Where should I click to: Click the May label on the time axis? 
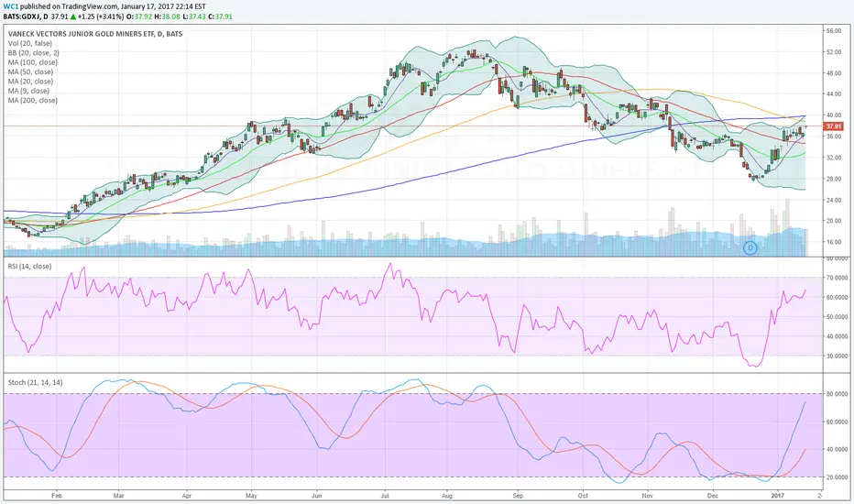(x=251, y=497)
